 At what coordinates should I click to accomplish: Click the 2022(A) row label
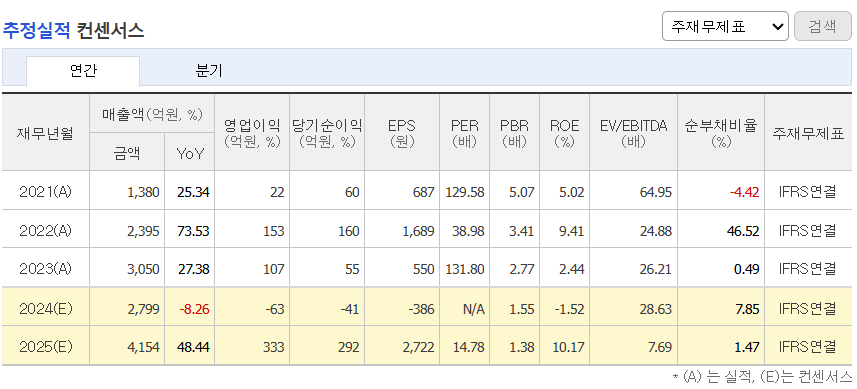click(x=45, y=231)
